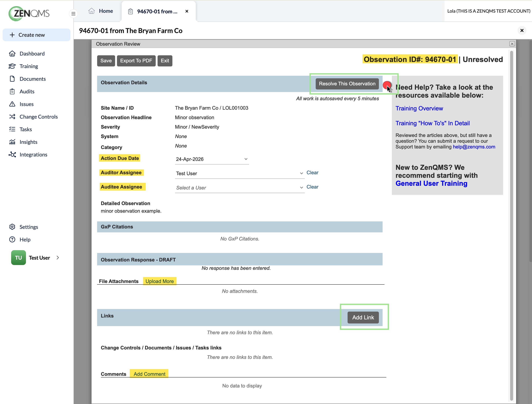This screenshot has height=404, width=532.
Task: Go to Tasks in the sidebar
Action: click(x=26, y=129)
